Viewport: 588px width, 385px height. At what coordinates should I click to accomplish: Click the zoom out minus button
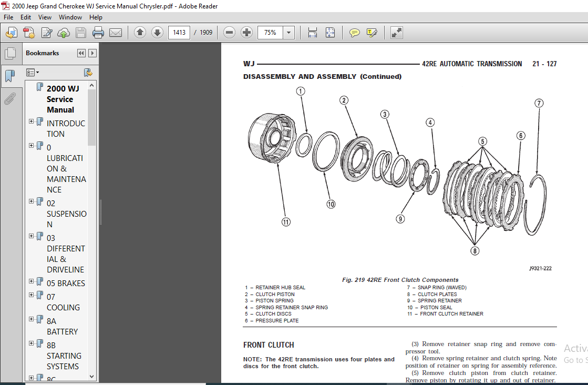coord(230,33)
